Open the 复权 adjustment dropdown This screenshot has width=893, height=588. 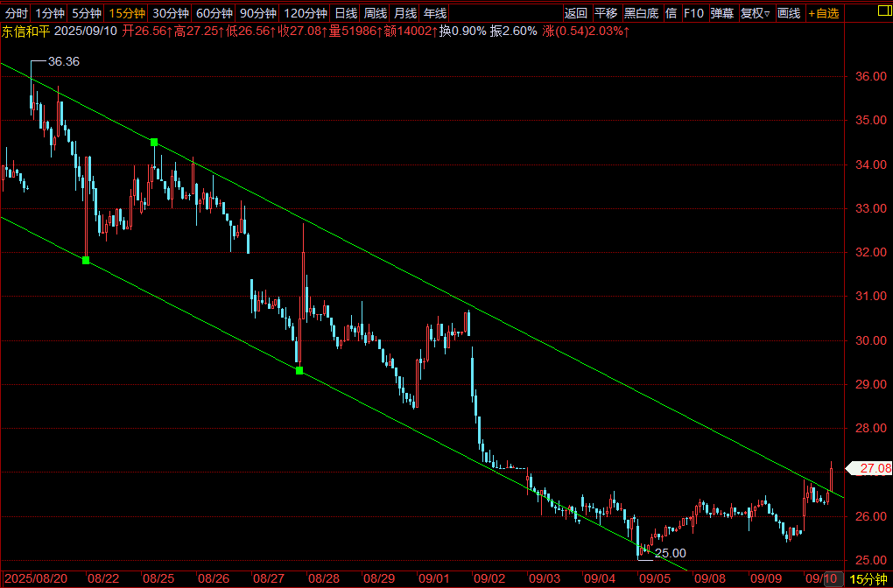(756, 13)
